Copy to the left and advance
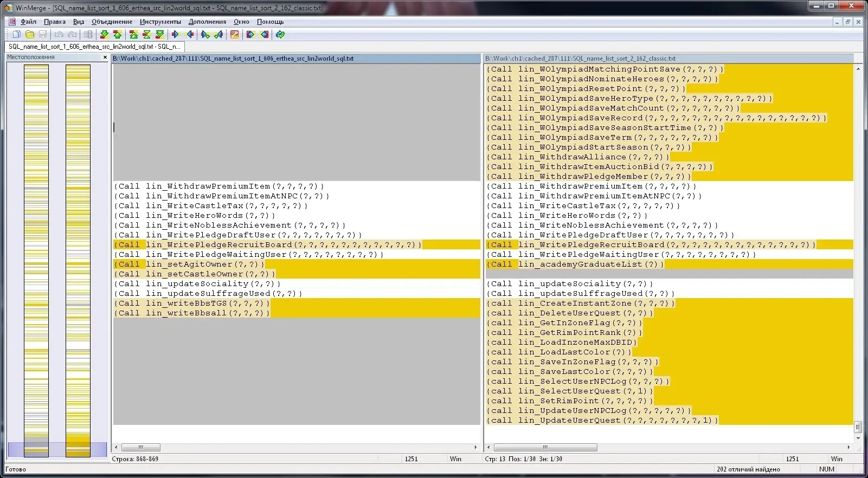 pos(218,35)
